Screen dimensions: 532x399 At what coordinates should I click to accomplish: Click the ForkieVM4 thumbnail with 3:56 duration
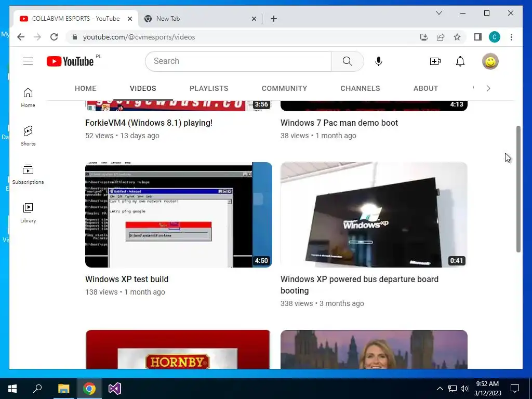(x=179, y=105)
